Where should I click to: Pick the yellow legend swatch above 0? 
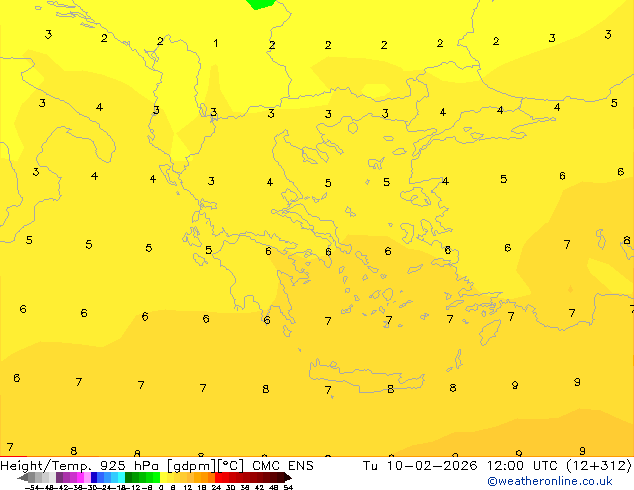click(x=163, y=477)
